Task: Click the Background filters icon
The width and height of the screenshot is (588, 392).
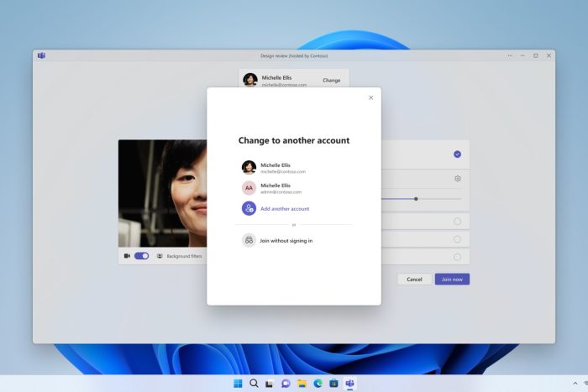Action: [160, 256]
